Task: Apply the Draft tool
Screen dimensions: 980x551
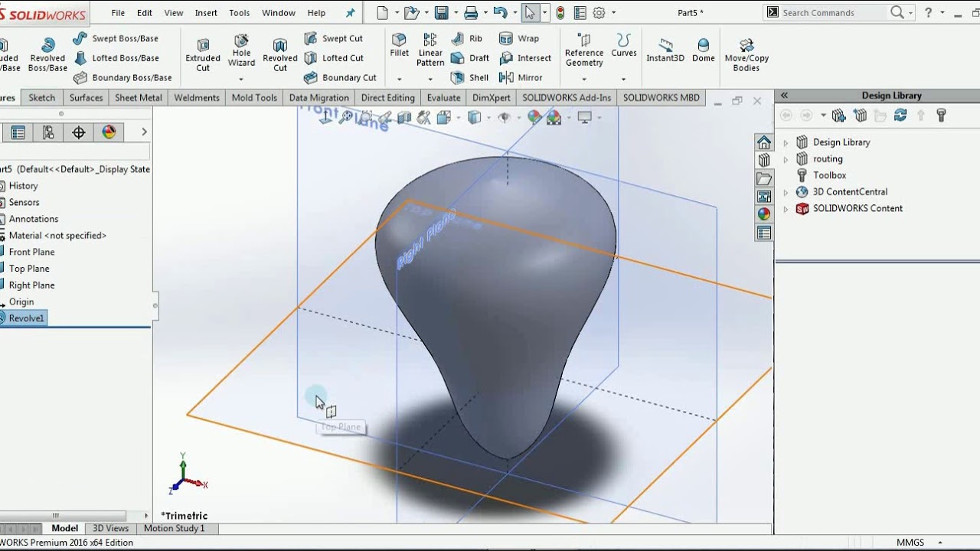Action: point(470,58)
